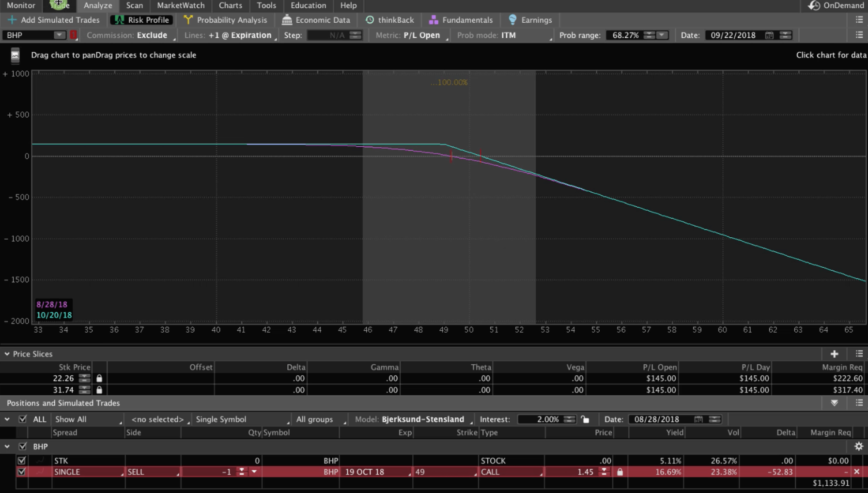Screen dimensions: 868x493
Task: Adjust the -1 quantity stepper
Action: pyautogui.click(x=241, y=472)
